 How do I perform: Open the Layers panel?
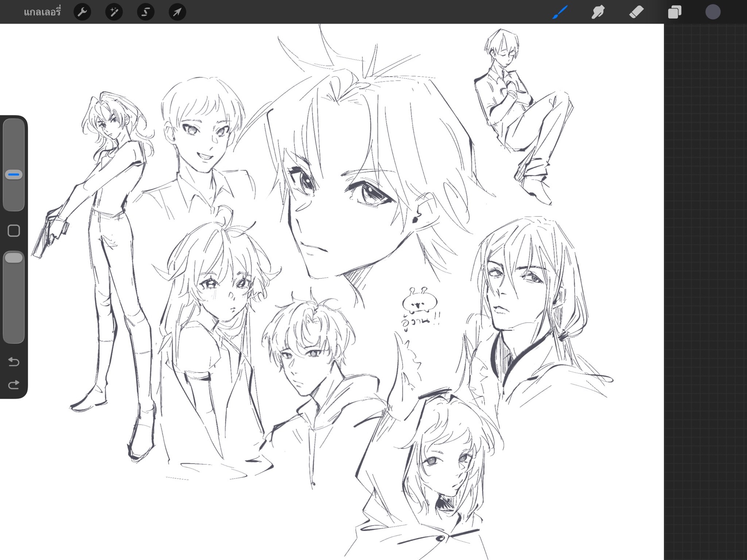tap(675, 12)
